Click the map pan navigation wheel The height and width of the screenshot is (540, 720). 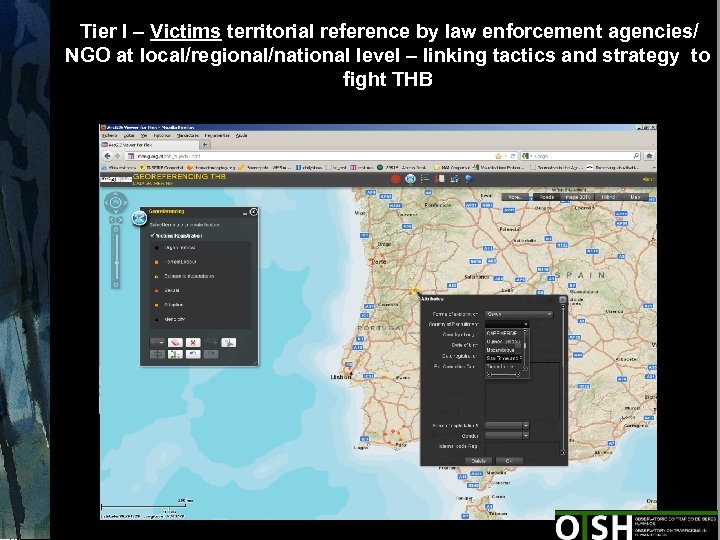(x=116, y=202)
